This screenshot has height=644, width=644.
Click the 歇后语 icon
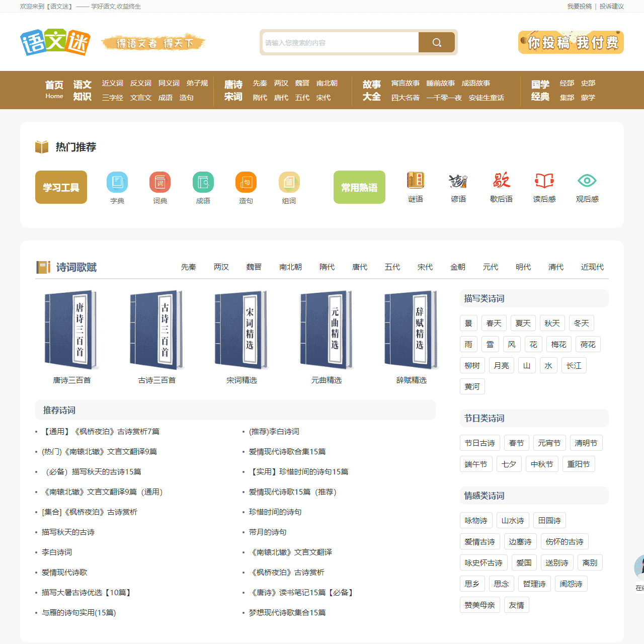click(501, 181)
